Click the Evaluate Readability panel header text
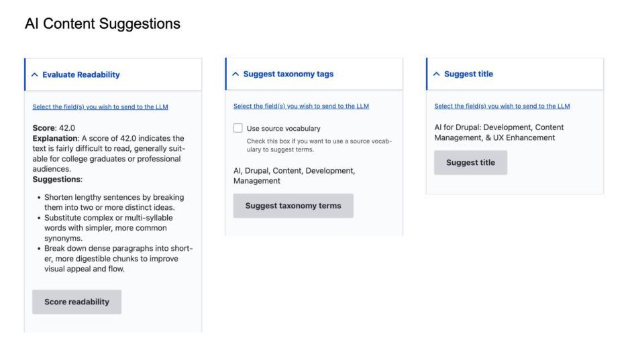The height and width of the screenshot is (364, 628). click(x=81, y=74)
